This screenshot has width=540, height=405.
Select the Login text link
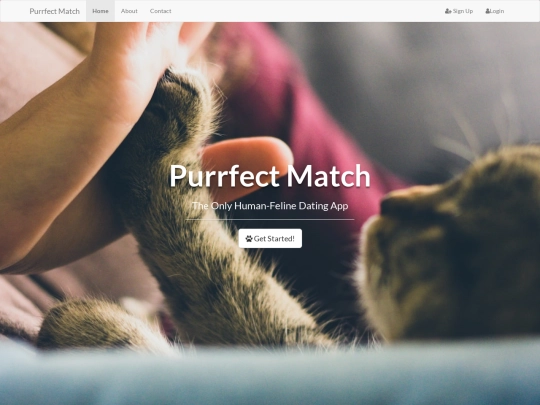(497, 11)
